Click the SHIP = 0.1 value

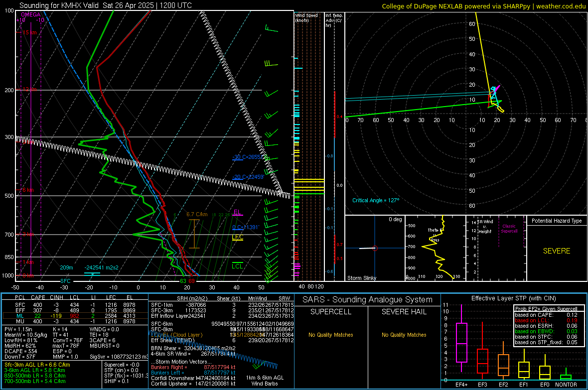tap(116, 381)
